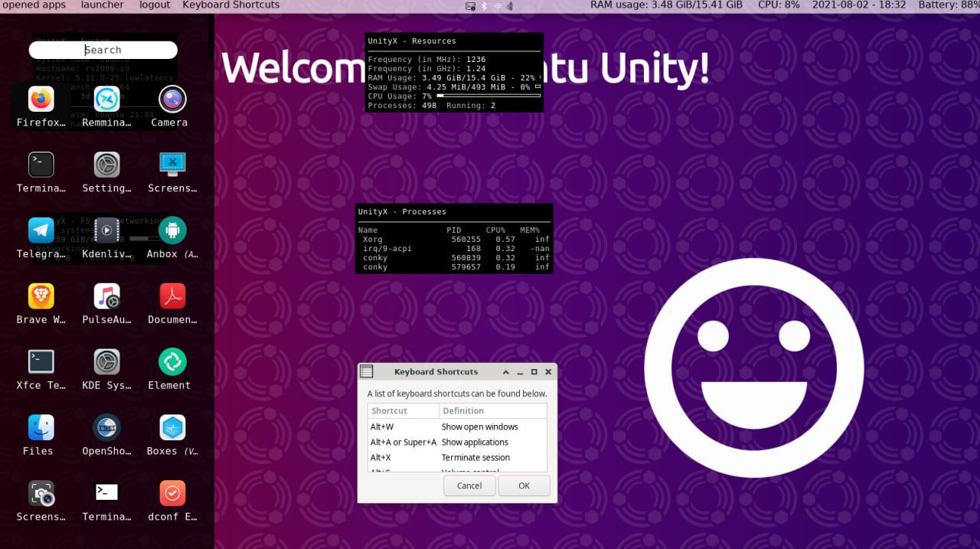Screen dimensions: 980x549
Task: Click the "launcher" panel item
Action: pos(102,5)
